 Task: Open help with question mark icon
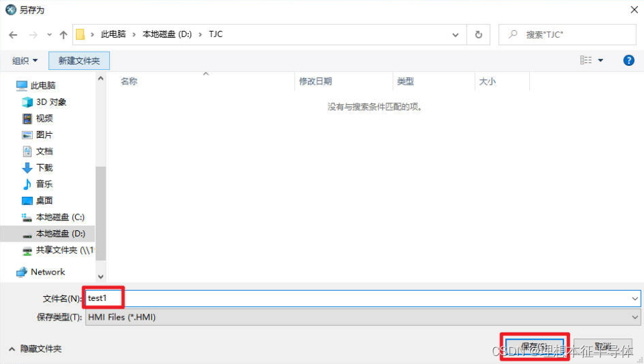[x=629, y=60]
